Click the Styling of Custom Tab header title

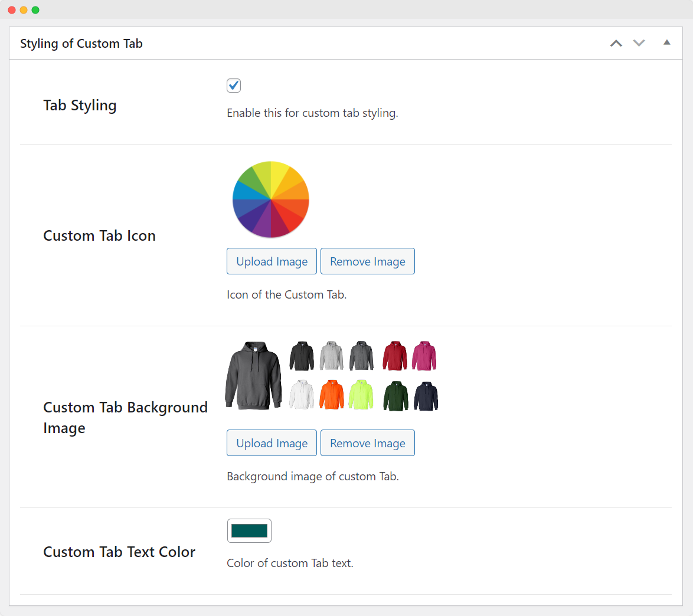point(81,44)
